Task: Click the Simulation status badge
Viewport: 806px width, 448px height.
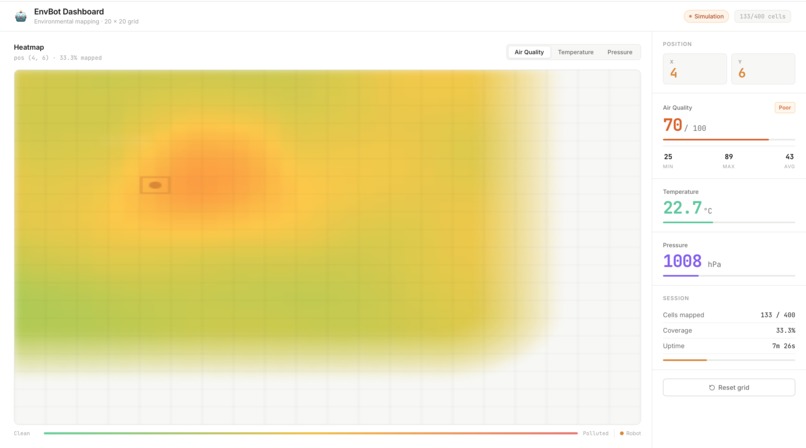Action: pos(706,16)
